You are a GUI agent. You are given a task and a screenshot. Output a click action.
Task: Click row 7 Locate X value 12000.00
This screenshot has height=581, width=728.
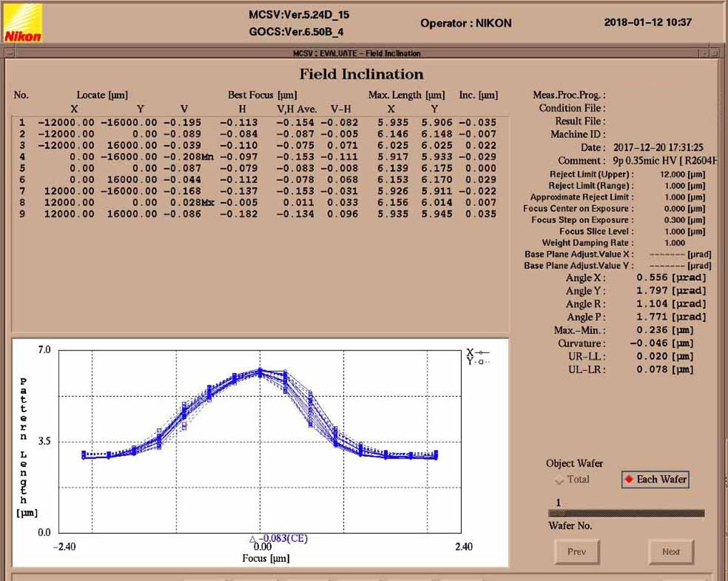pos(69,191)
